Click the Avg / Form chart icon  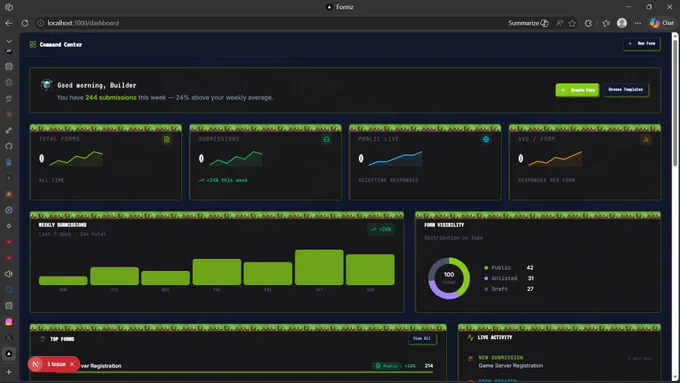coord(645,139)
